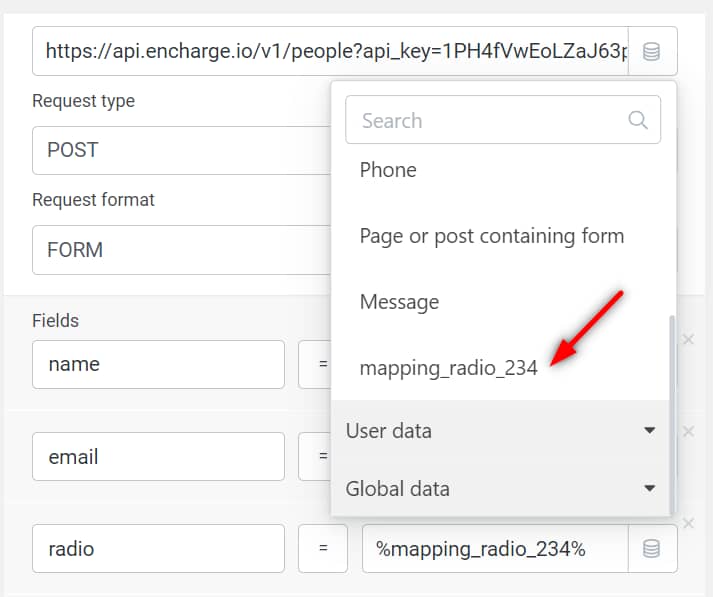Pick mapping_radio_234 from the dropdown list
713x597 pixels.
448,368
